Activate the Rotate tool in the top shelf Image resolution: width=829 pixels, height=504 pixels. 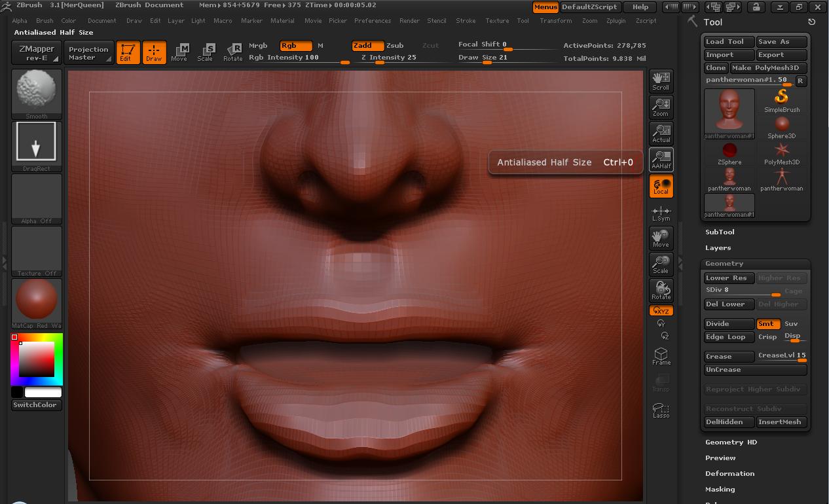232,52
